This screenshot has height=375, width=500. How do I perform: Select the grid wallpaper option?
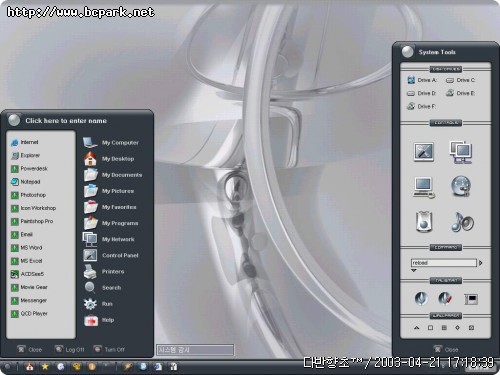[444, 328]
